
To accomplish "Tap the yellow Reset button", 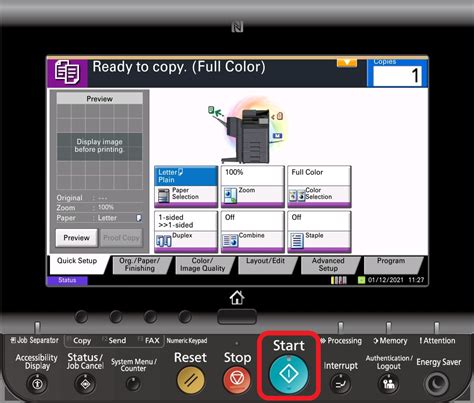I will (x=191, y=380).
